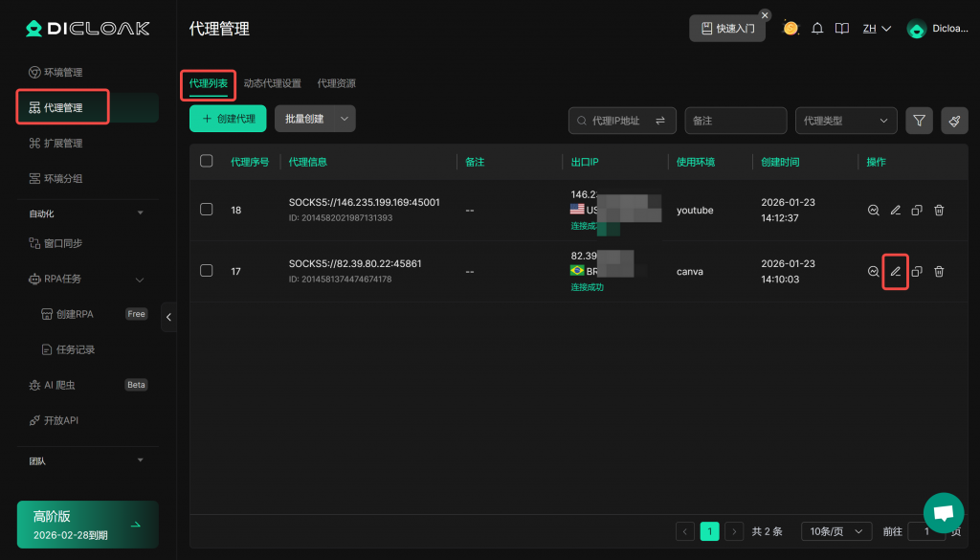Open the filter funnel icon
The image size is (980, 560).
(x=919, y=121)
